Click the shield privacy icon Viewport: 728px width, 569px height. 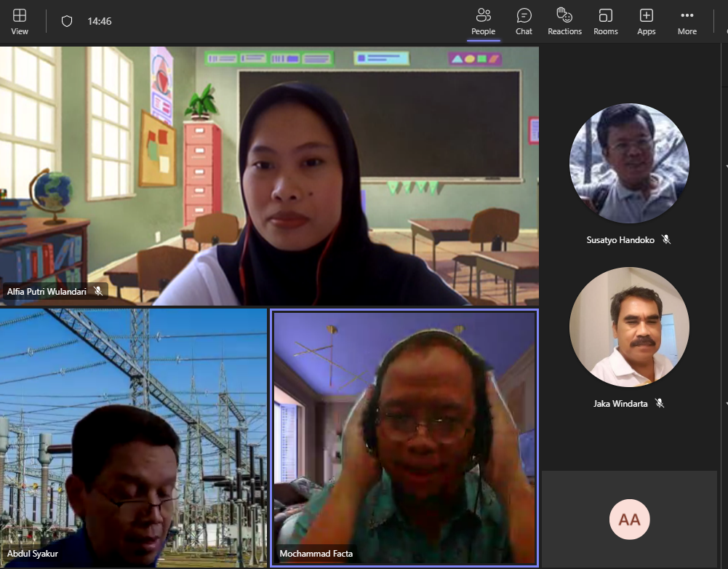(x=67, y=21)
